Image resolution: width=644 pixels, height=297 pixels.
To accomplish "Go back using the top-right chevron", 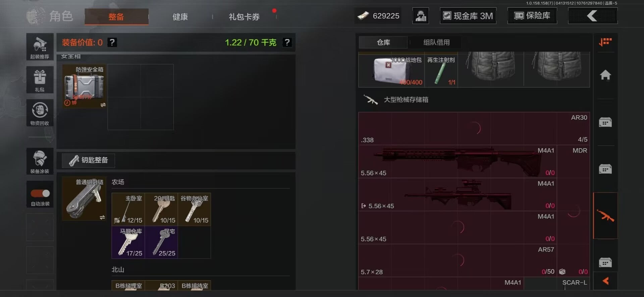I will [x=593, y=16].
